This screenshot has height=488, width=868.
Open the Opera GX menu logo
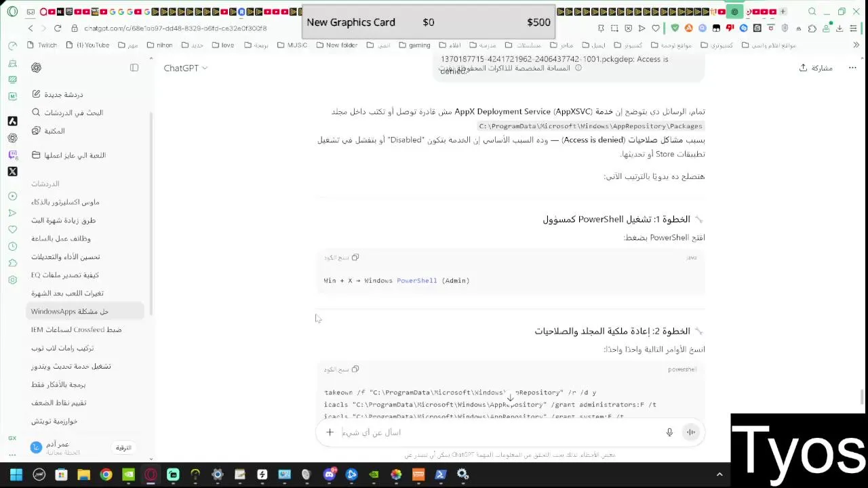point(12,12)
